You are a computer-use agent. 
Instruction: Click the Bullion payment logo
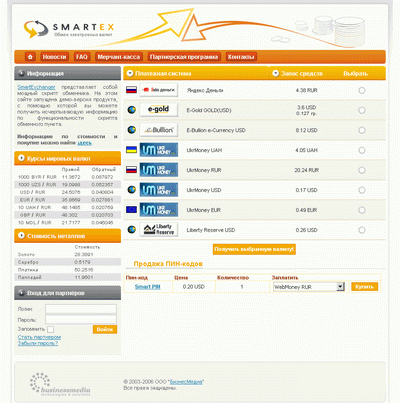[x=158, y=130]
